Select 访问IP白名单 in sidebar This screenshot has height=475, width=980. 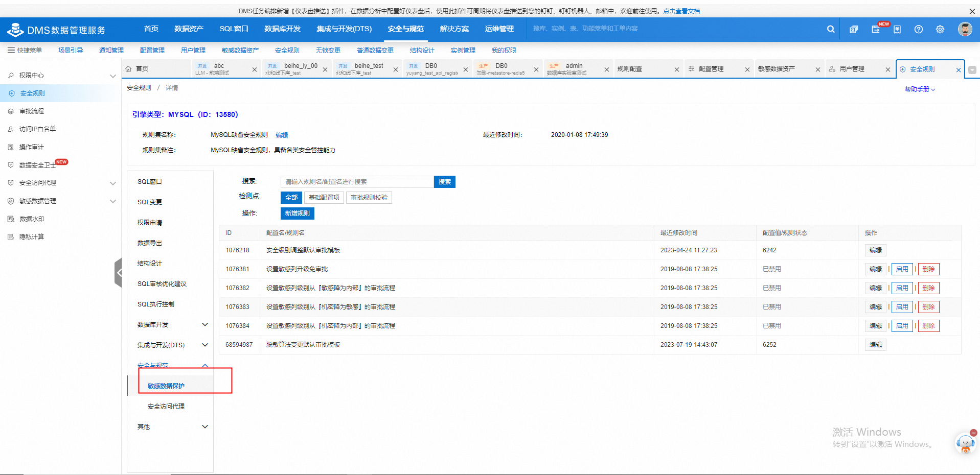coord(37,129)
